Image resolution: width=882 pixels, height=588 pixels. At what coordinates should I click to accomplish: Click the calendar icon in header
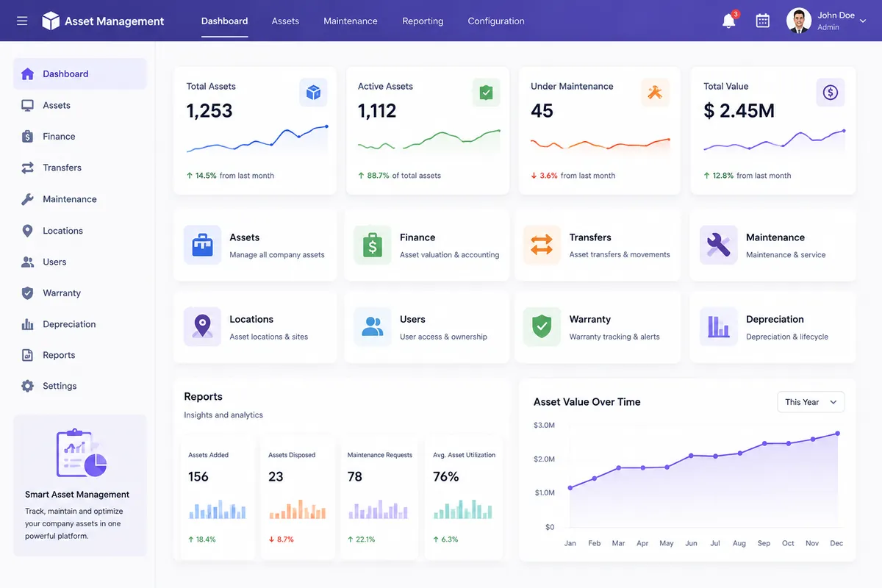coord(763,21)
